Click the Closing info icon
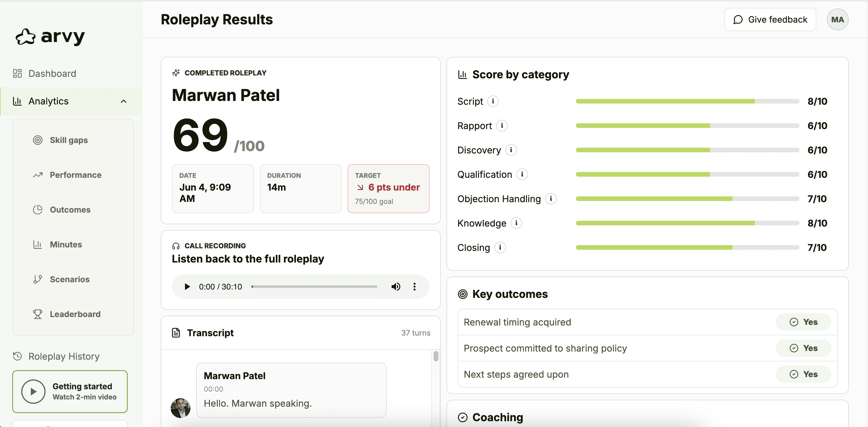The width and height of the screenshot is (868, 427). (500, 247)
